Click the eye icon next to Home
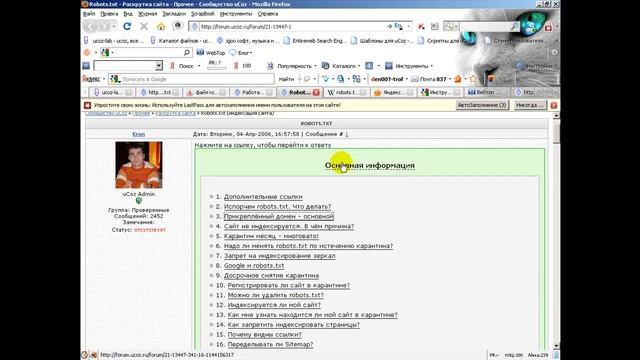 178,26
